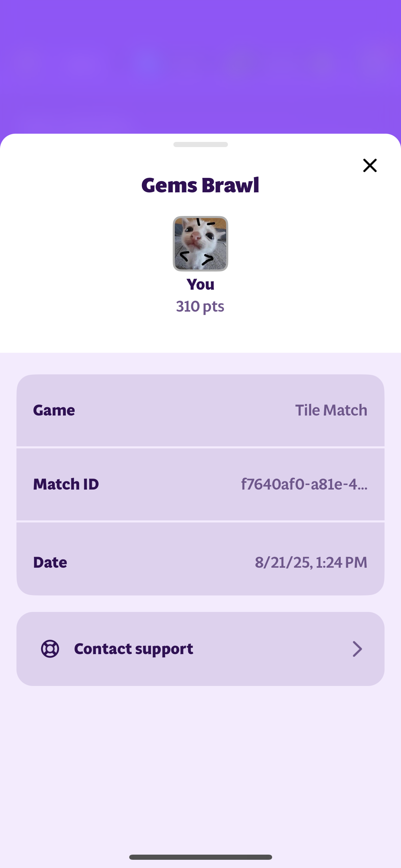Tap the "You" player name

(x=200, y=285)
